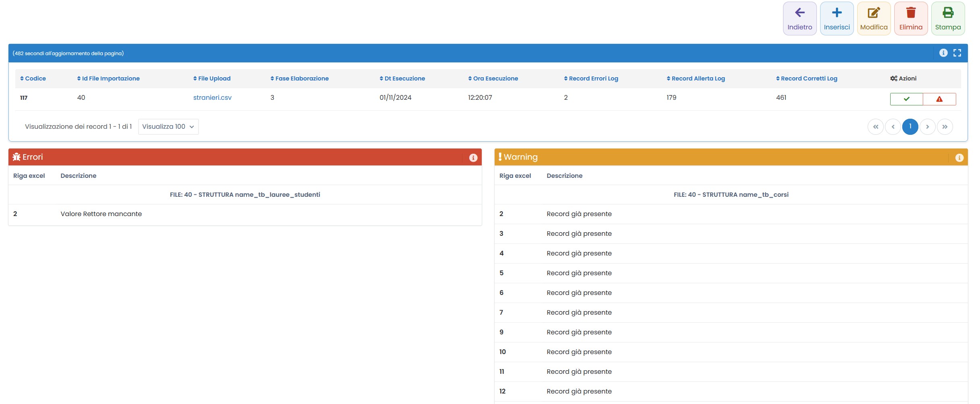Open the Errori panel info icon
This screenshot has height=404, width=980.
pos(473,158)
